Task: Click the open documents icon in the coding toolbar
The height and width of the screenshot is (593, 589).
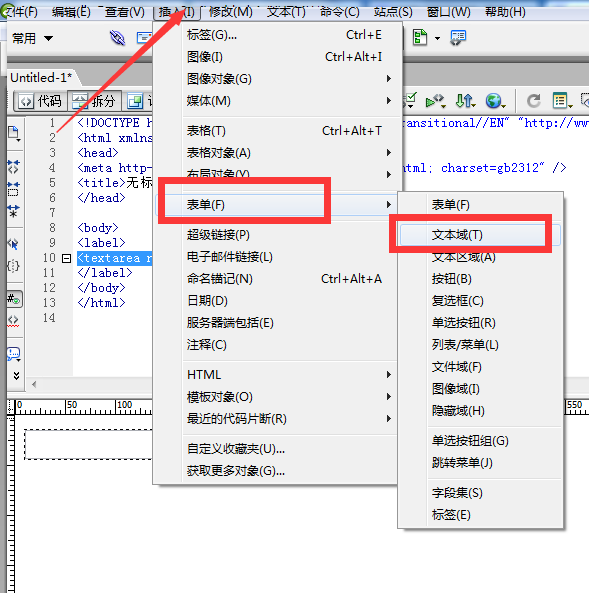Action: point(14,134)
